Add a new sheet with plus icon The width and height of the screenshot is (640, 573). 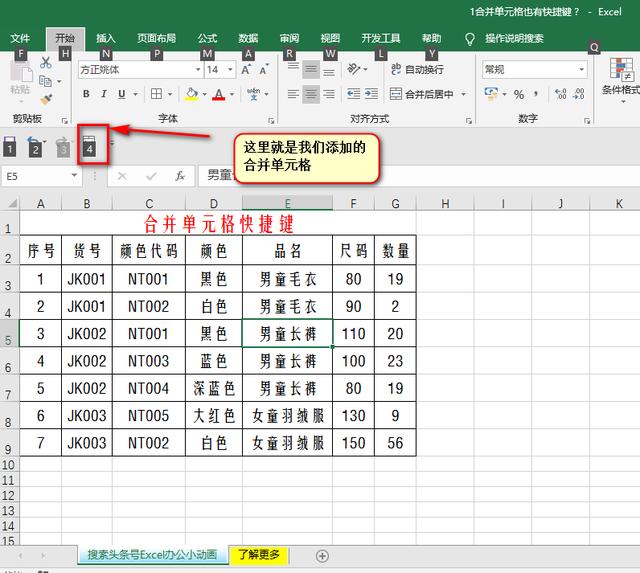click(x=322, y=555)
